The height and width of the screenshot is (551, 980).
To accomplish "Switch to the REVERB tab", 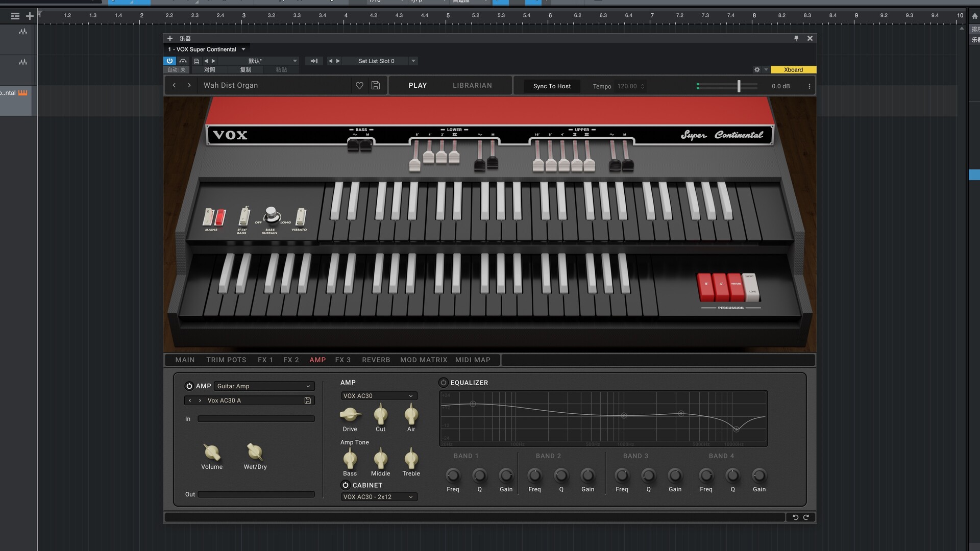I will [x=376, y=360].
